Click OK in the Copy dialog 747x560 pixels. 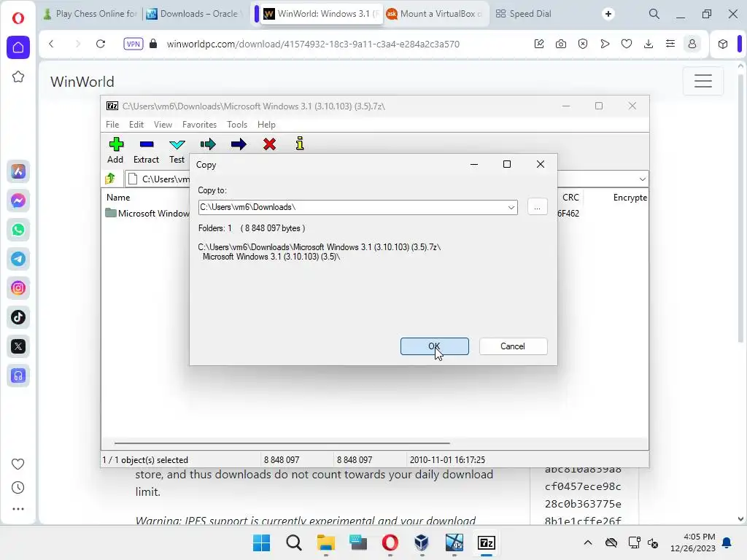(x=435, y=346)
